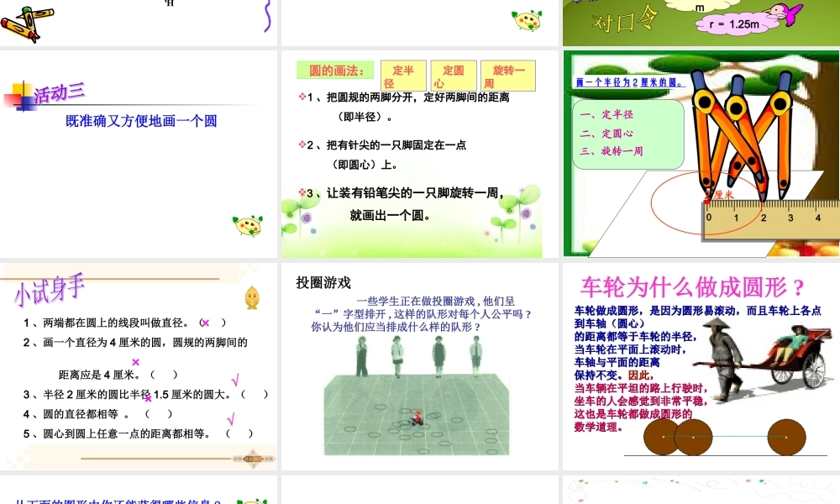Viewport: 840px width, 504px height.
Task: Select the 定半径 yellow box
Action: [x=403, y=76]
